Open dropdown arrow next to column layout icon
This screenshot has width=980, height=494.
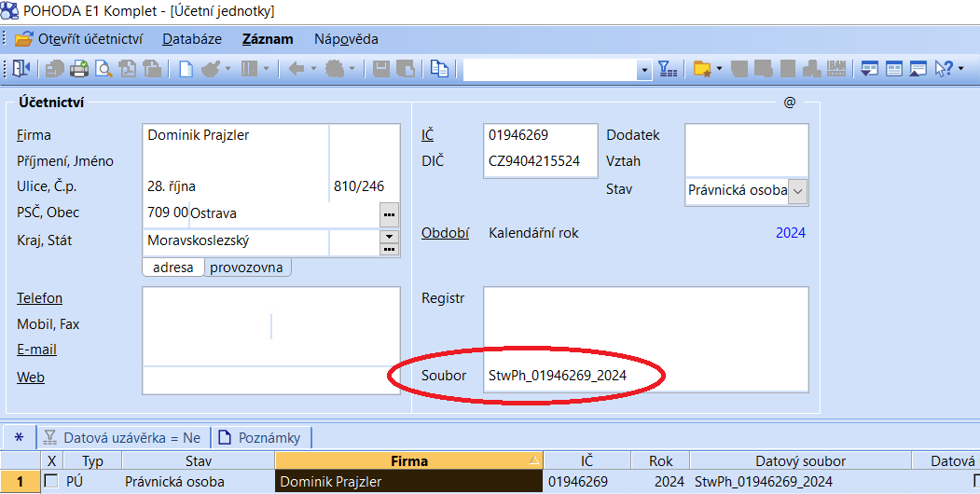pos(267,69)
